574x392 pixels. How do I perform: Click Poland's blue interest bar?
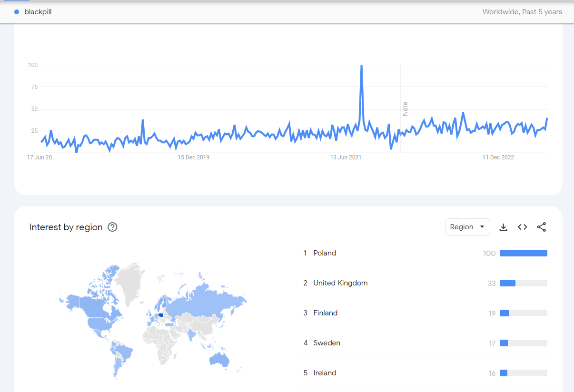[x=523, y=253]
